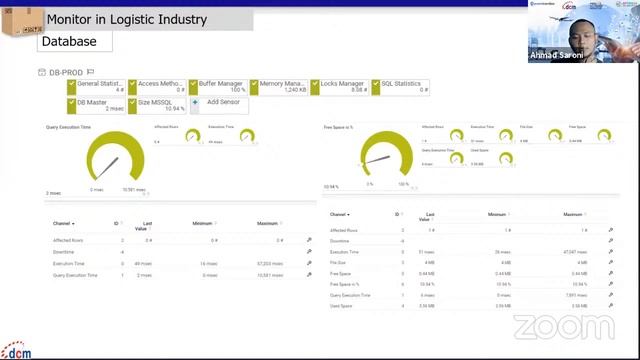Open wrench for Query Execution Time row showing 2 msec
The image size is (640, 360).
tap(309, 275)
